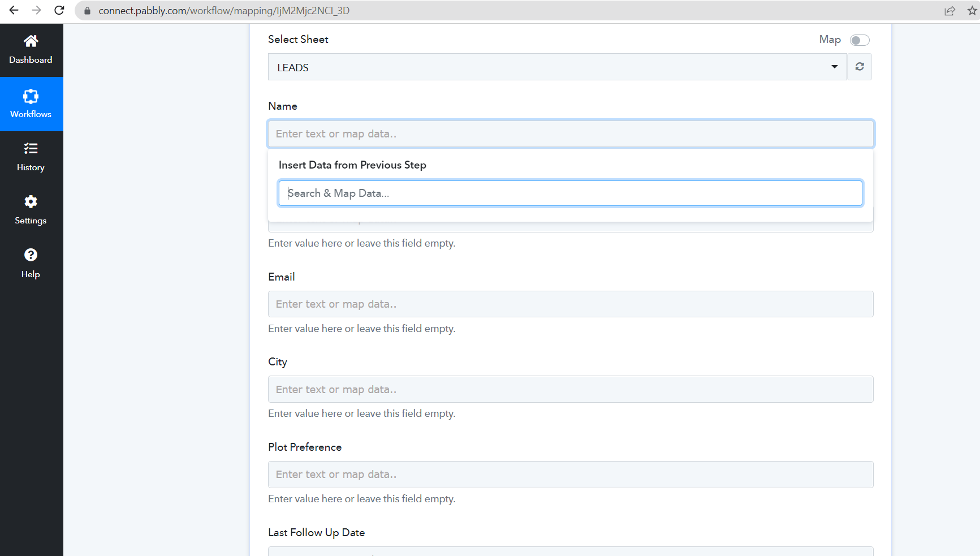Image resolution: width=980 pixels, height=556 pixels.
Task: Toggle the Map switch
Action: coord(860,40)
